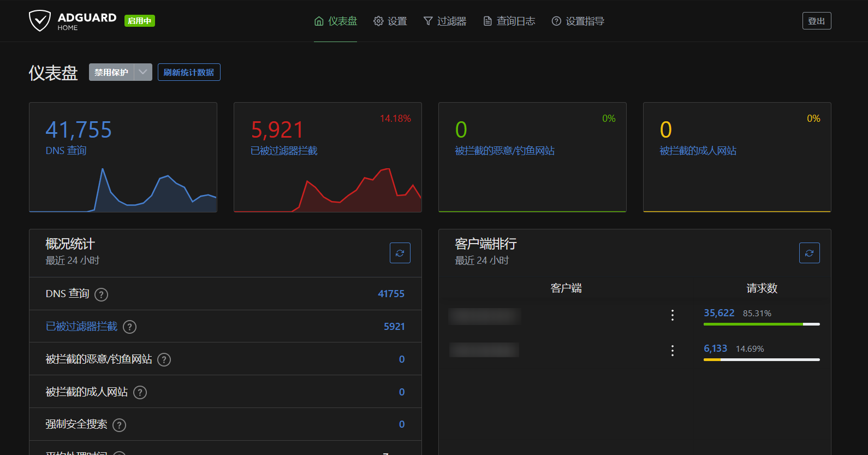Click the AdGuard Home shield logo
Screen dimensions: 868x455
40,21
